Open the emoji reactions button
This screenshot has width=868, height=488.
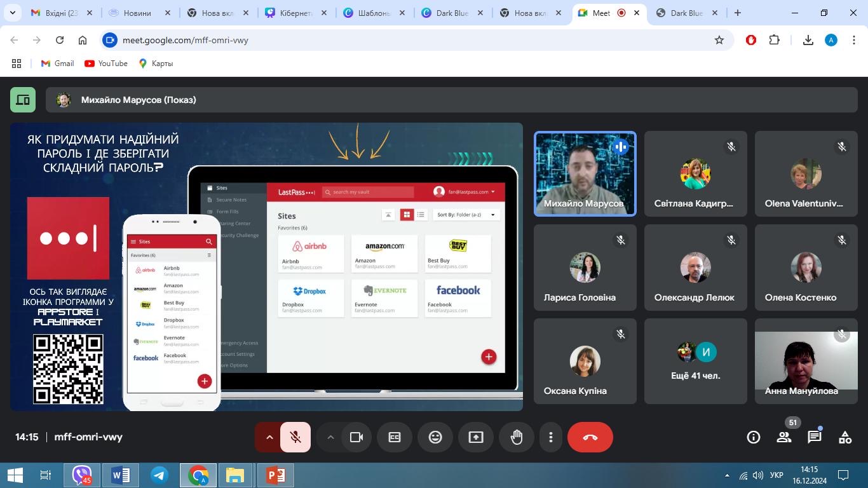tap(435, 437)
